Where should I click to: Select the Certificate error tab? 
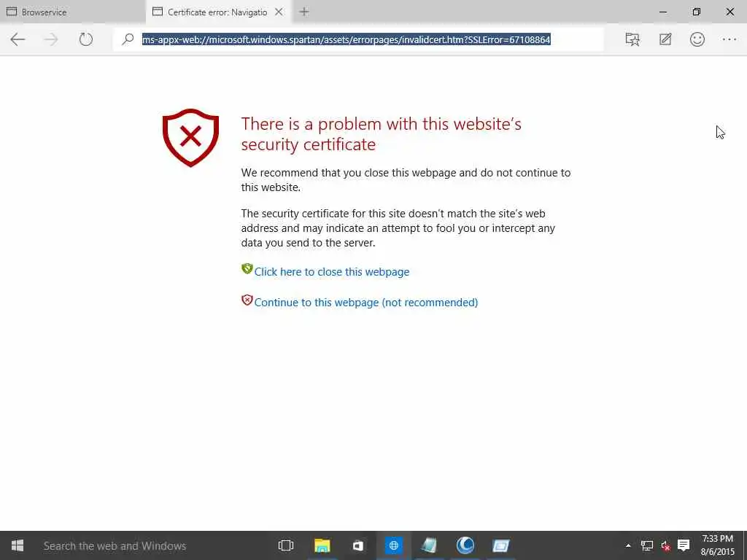pos(210,12)
